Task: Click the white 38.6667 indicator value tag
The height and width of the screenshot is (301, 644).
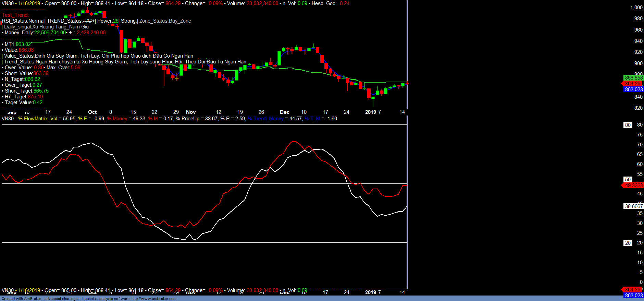Action: (x=633, y=206)
